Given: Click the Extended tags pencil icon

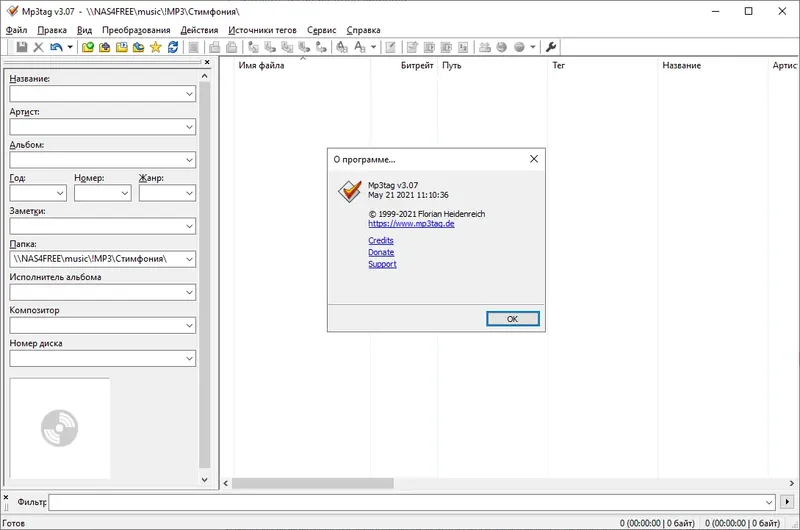Looking at the screenshot, I should pos(390,47).
